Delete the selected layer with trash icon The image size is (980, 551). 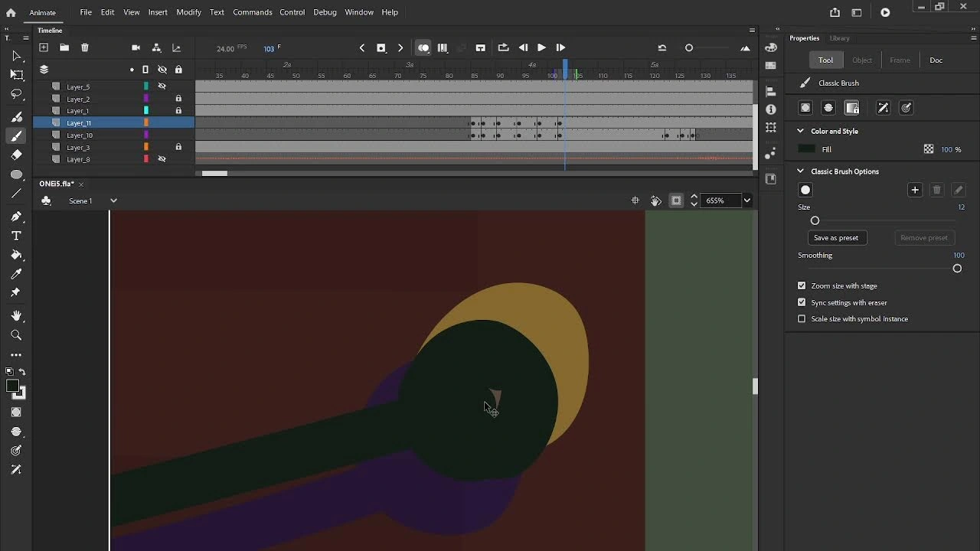(x=85, y=47)
